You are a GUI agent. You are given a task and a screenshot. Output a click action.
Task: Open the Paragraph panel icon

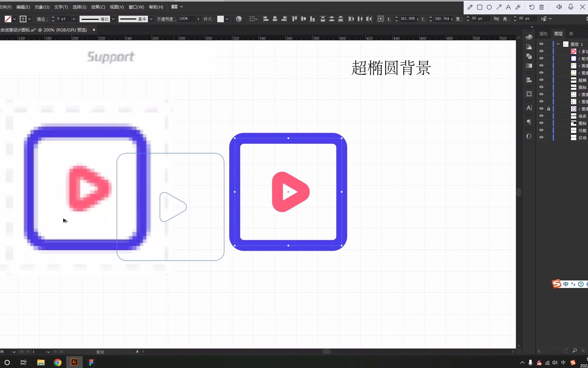click(529, 122)
